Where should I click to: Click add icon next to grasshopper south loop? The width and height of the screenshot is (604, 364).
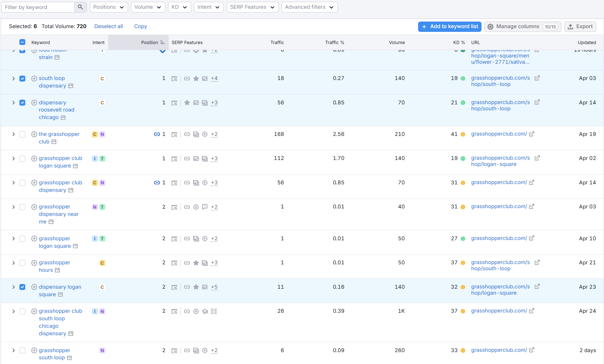pyautogui.click(x=34, y=351)
